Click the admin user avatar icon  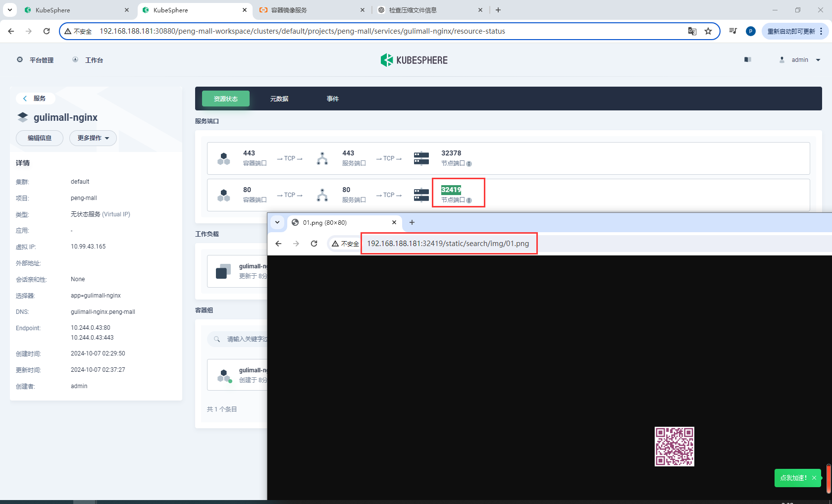(x=782, y=59)
